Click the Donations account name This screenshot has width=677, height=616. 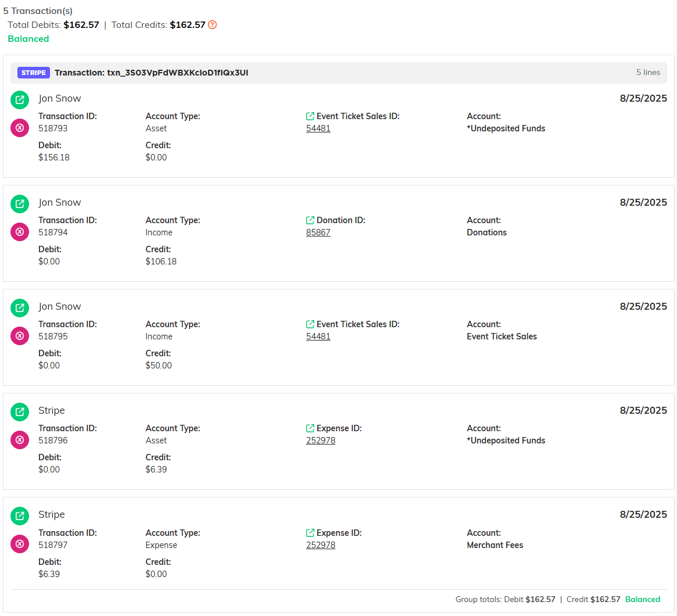(486, 232)
